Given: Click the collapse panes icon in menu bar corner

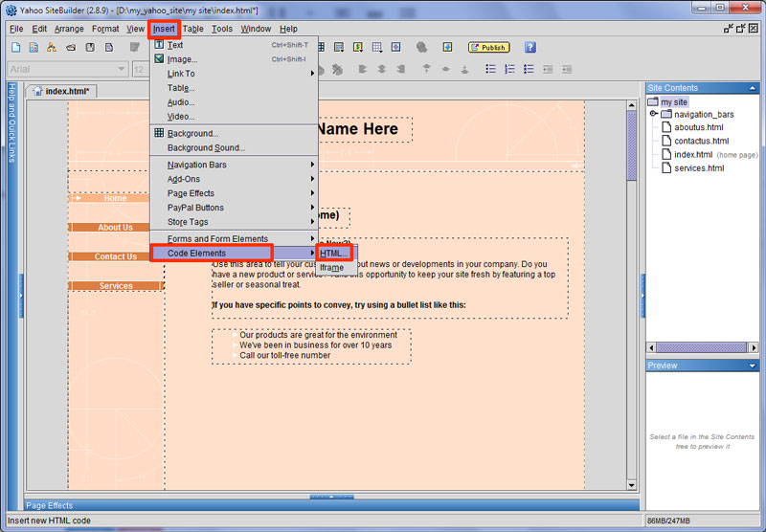Looking at the screenshot, I should 729,29.
